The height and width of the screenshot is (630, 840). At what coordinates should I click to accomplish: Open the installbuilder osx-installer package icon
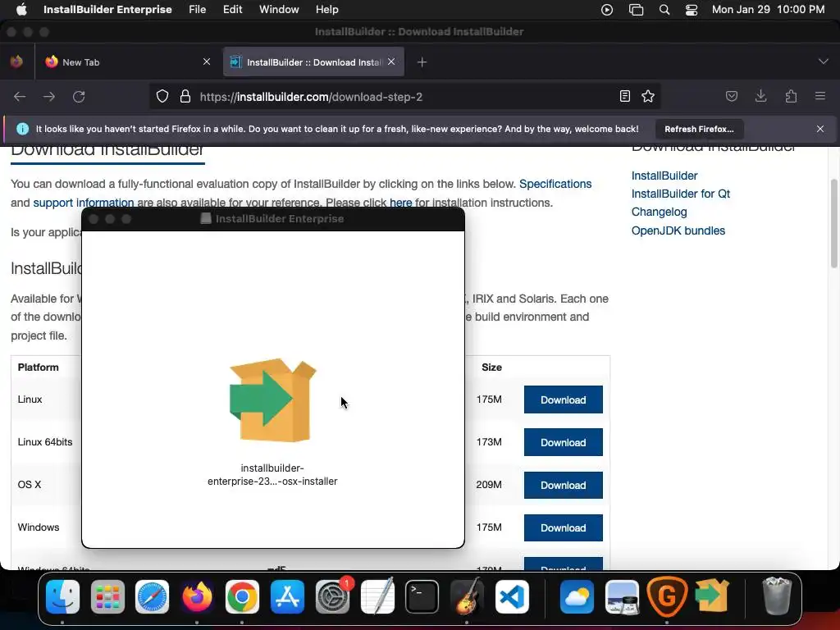pos(272,399)
